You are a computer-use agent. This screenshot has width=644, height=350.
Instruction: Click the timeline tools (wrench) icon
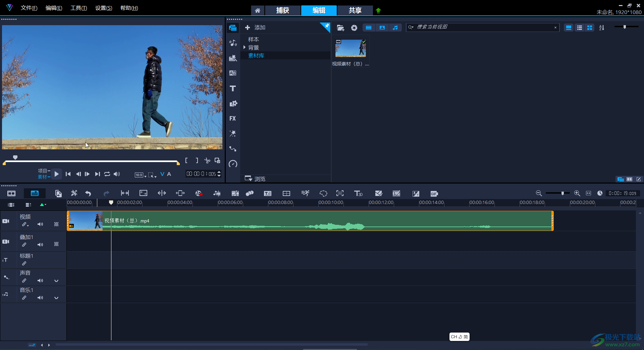[x=74, y=193]
